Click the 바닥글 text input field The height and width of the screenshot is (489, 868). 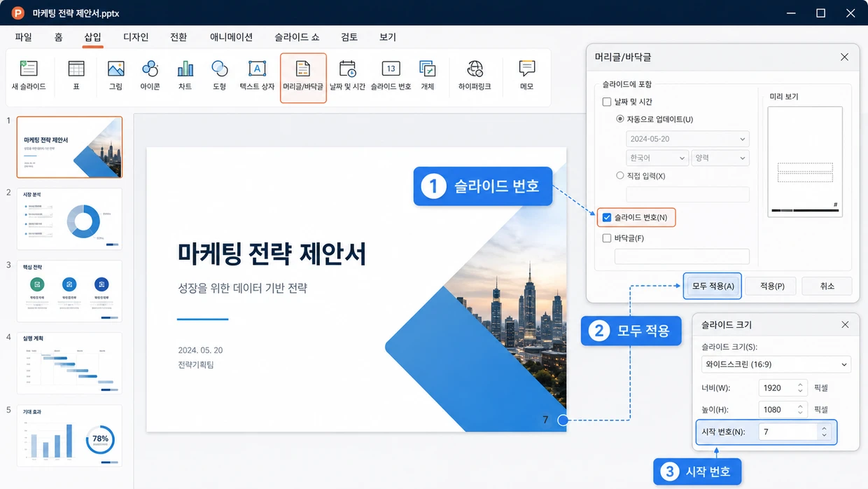(682, 256)
